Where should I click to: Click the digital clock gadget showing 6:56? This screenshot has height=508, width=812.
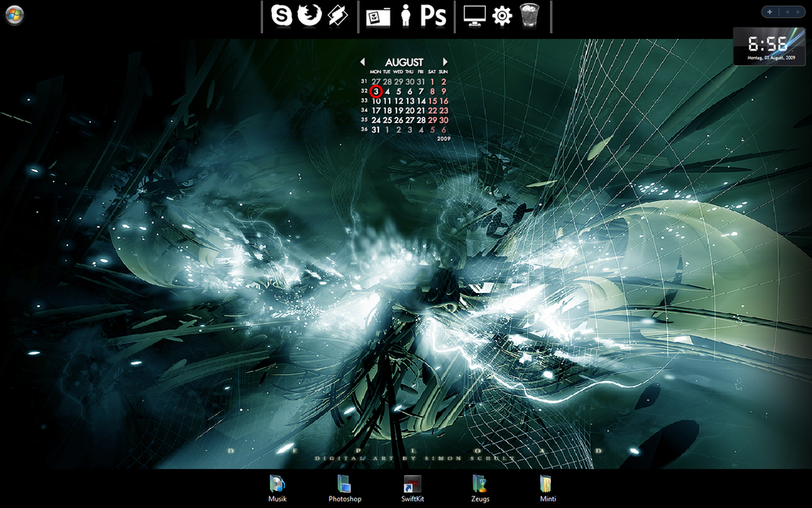click(x=768, y=45)
